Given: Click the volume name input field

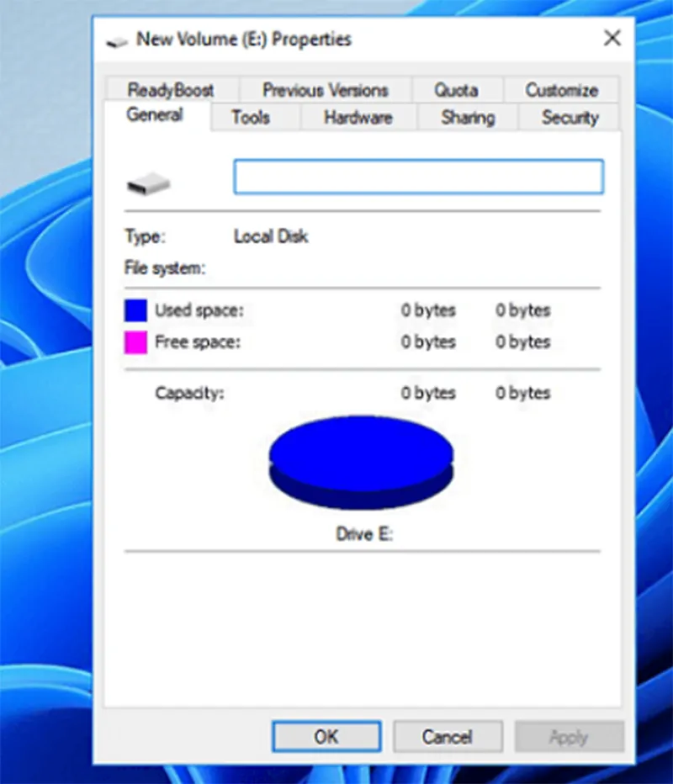Looking at the screenshot, I should point(418,177).
